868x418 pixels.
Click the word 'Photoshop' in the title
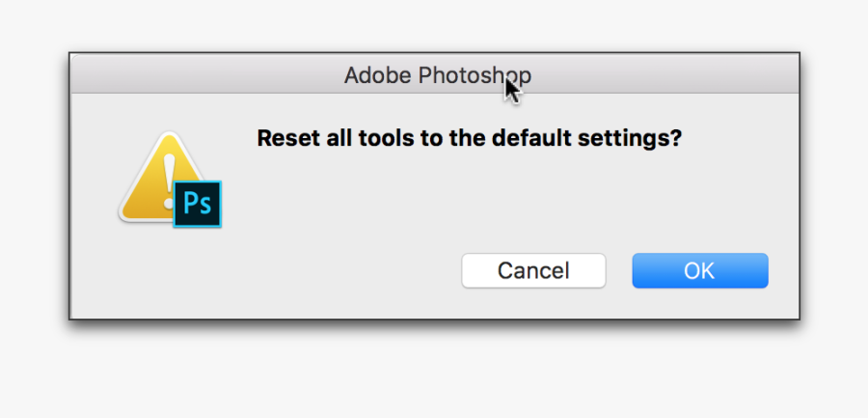tap(475, 76)
